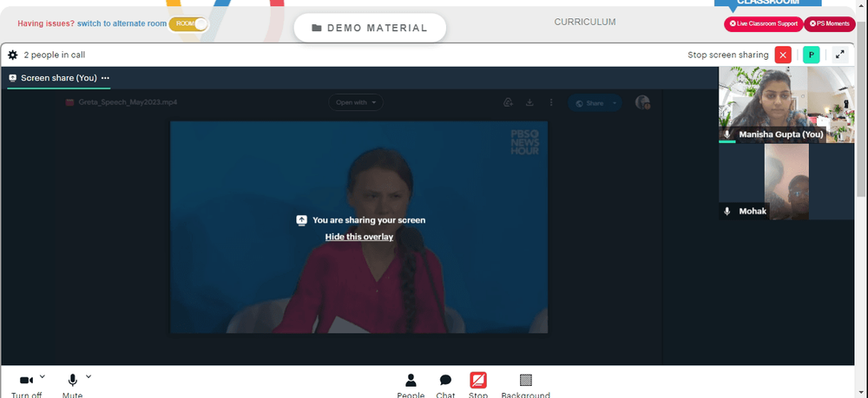Screen dimensions: 868x398
Task: Click the 2 people in call text
Action: pos(54,55)
